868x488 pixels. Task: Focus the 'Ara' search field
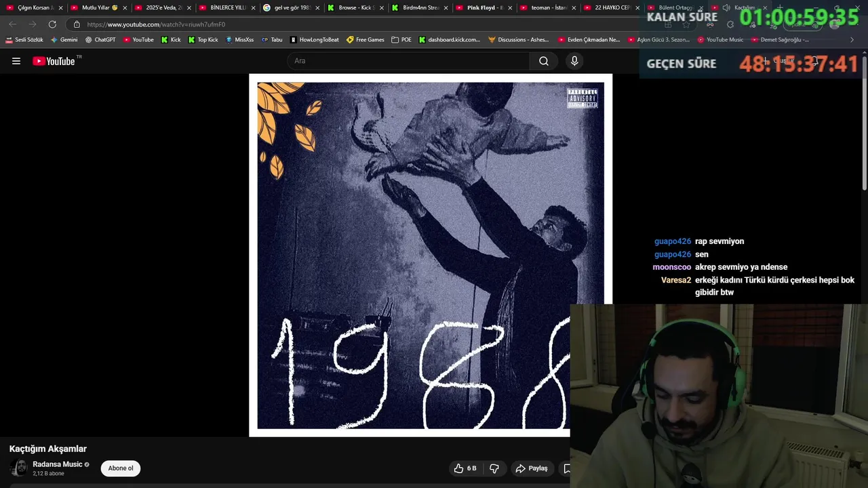[409, 61]
